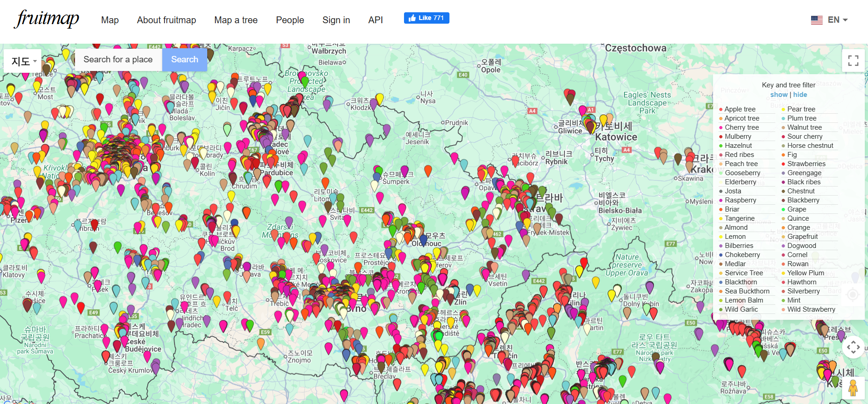
Task: Select Fig in the key
Action: coord(792,155)
